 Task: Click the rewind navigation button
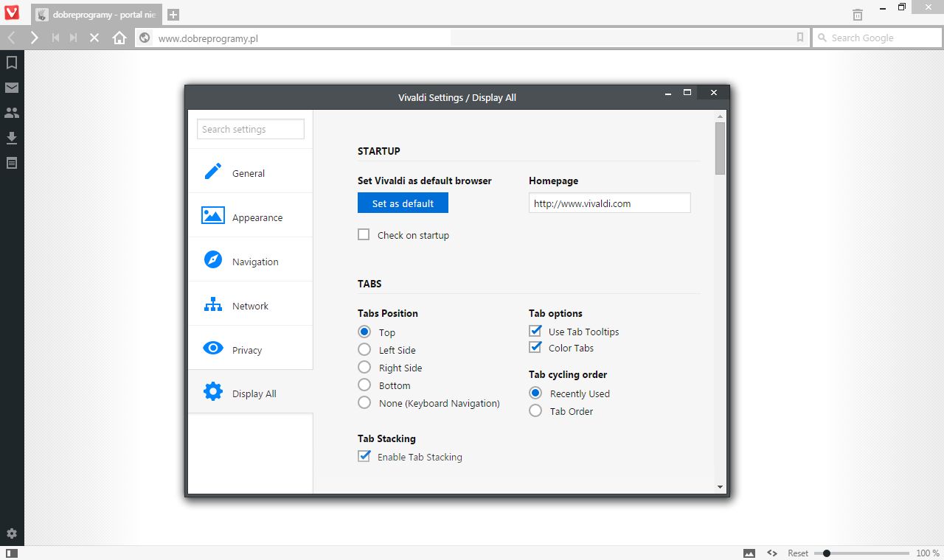(55, 38)
